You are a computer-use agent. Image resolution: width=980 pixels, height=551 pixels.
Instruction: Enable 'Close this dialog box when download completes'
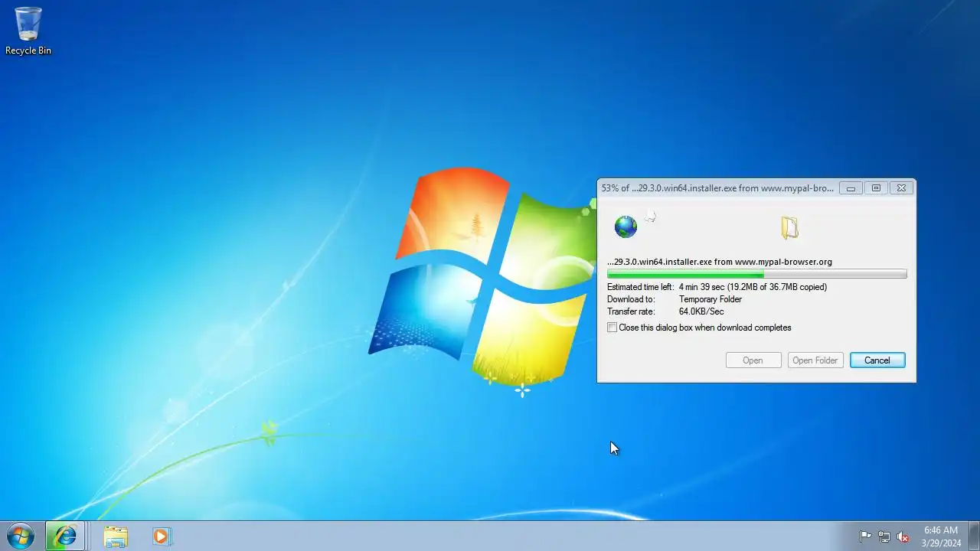pos(612,328)
